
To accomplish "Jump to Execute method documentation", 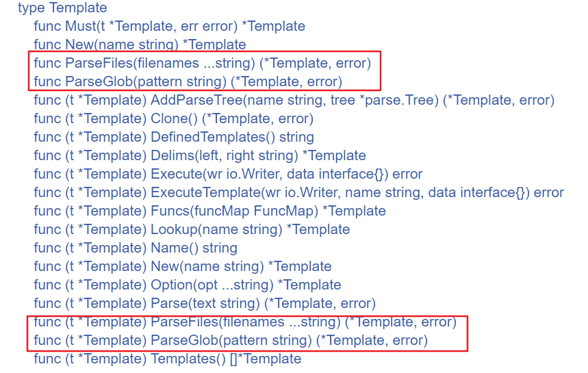I will click(228, 175).
